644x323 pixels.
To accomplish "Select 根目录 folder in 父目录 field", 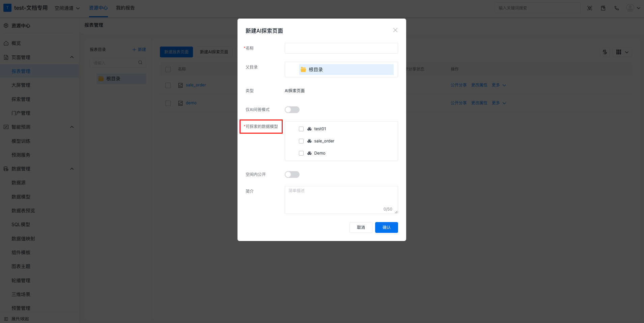I will click(x=346, y=70).
